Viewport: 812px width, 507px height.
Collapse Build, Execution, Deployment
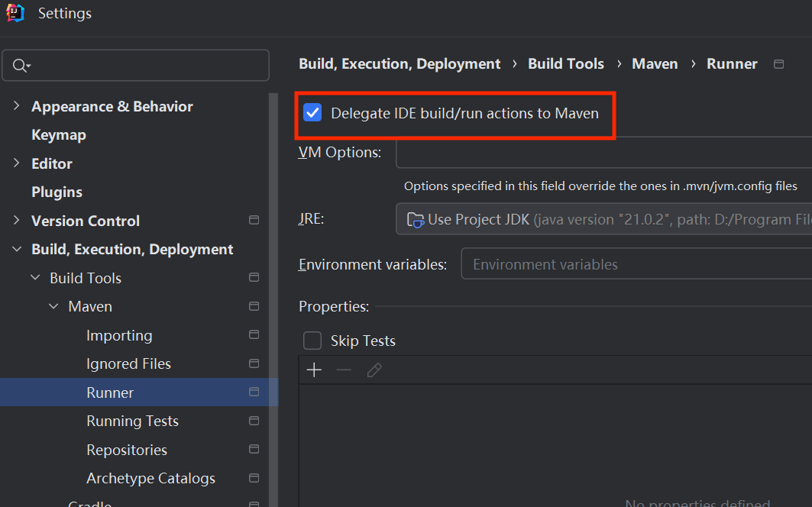16,249
